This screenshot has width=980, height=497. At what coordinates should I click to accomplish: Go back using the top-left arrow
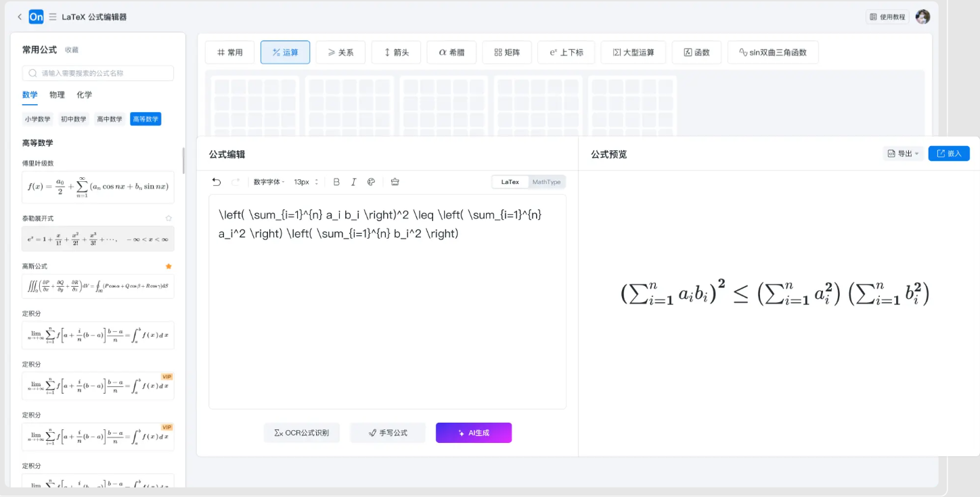(x=20, y=17)
